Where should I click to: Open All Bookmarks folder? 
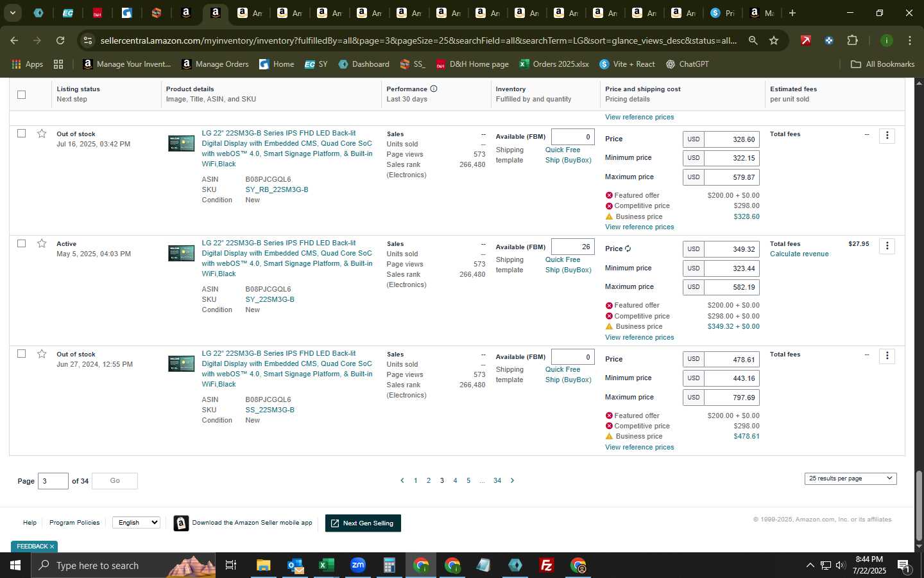point(882,64)
